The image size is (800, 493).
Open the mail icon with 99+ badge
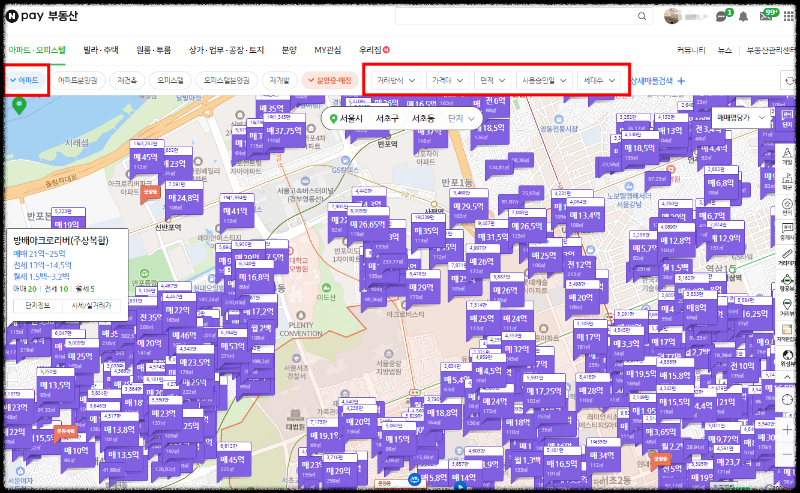coord(766,16)
